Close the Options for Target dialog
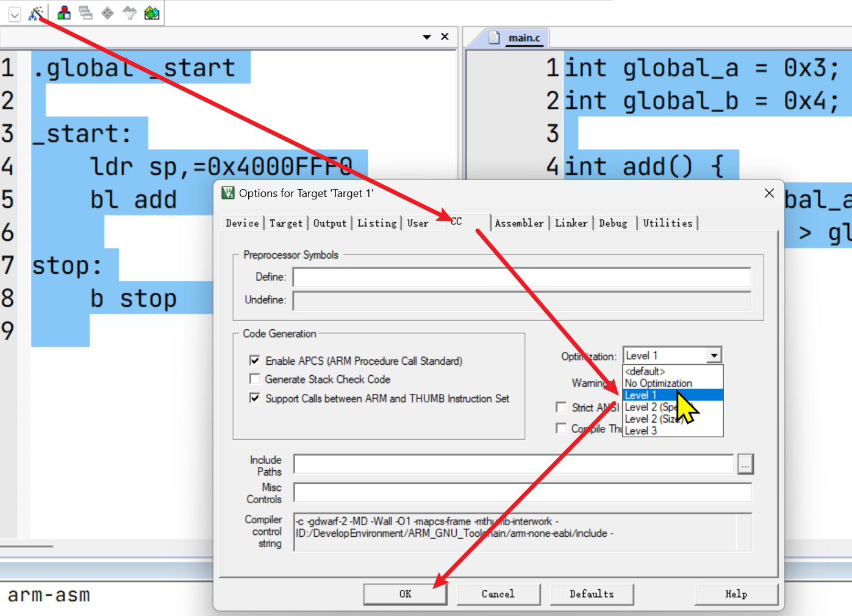 tap(769, 193)
